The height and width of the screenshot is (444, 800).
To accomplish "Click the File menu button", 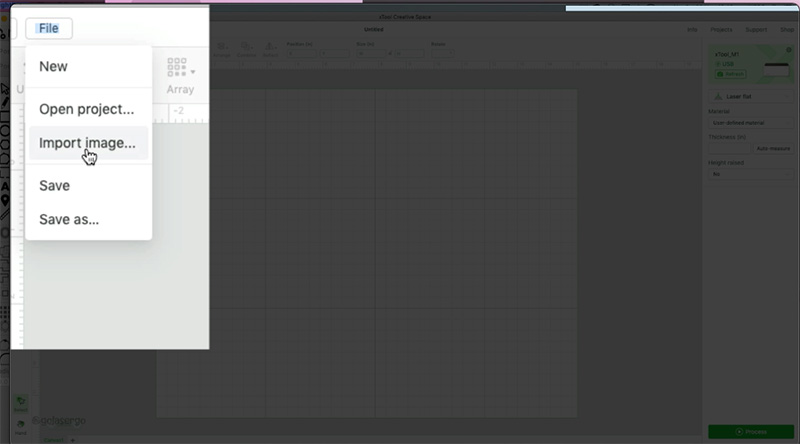I will pos(48,28).
